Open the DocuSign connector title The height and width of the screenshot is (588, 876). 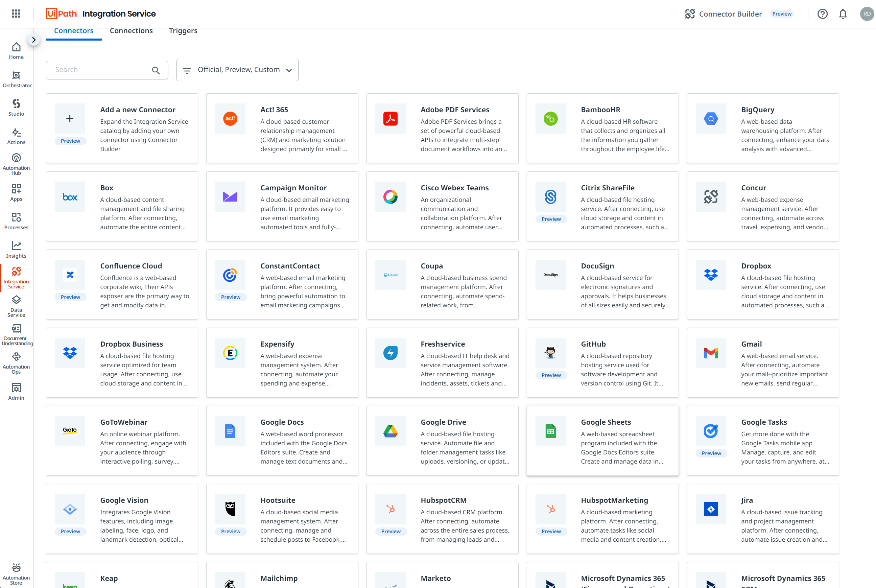click(597, 266)
